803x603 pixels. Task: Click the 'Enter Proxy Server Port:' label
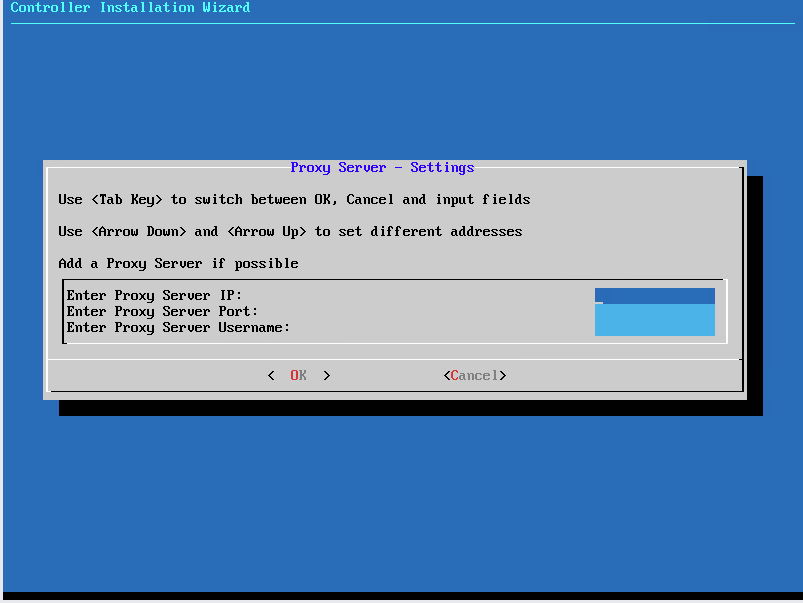[162, 311]
